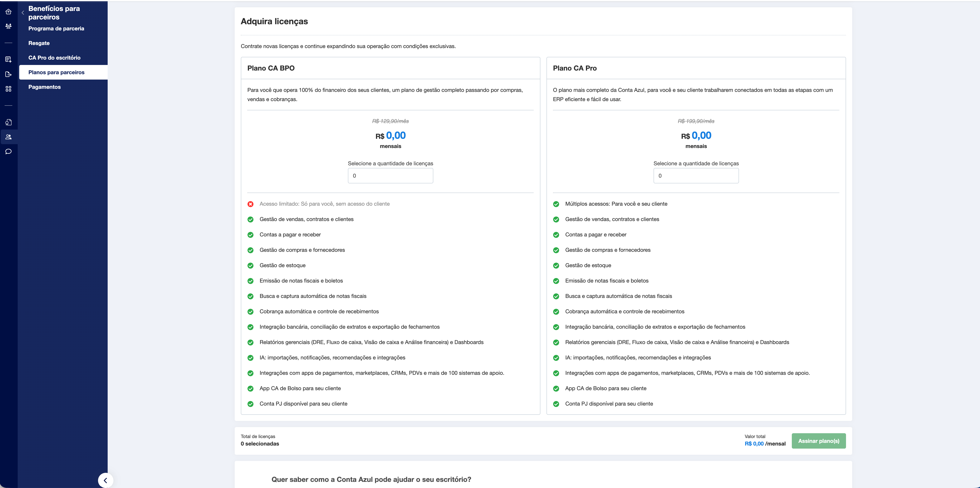Click the Plano CA BPO card title

click(x=271, y=68)
